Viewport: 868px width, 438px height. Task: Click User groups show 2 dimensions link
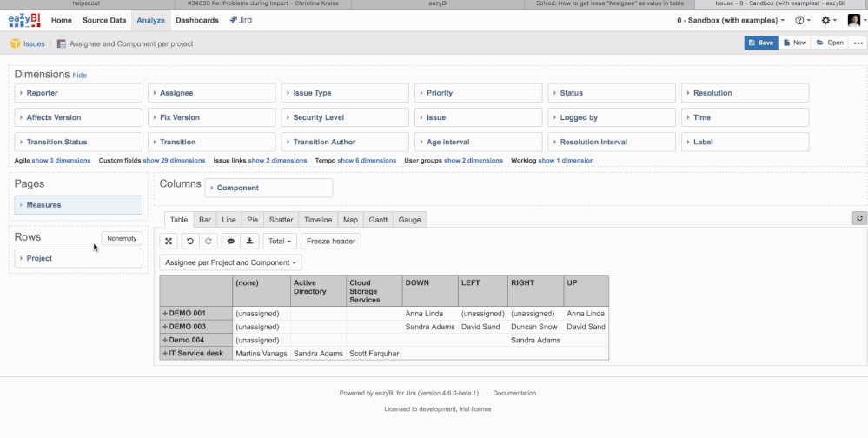(474, 161)
